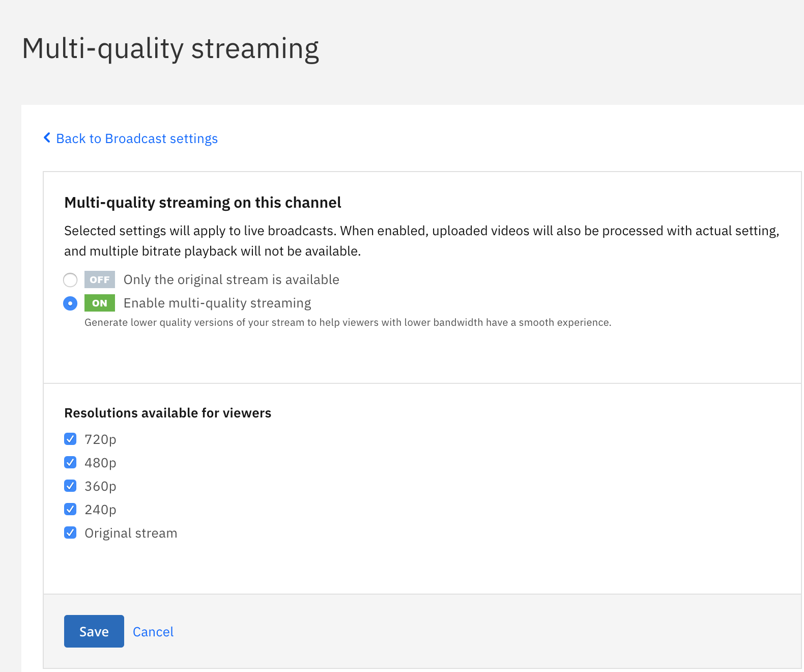804x672 pixels.
Task: Click the 480p label text
Action: tap(100, 463)
